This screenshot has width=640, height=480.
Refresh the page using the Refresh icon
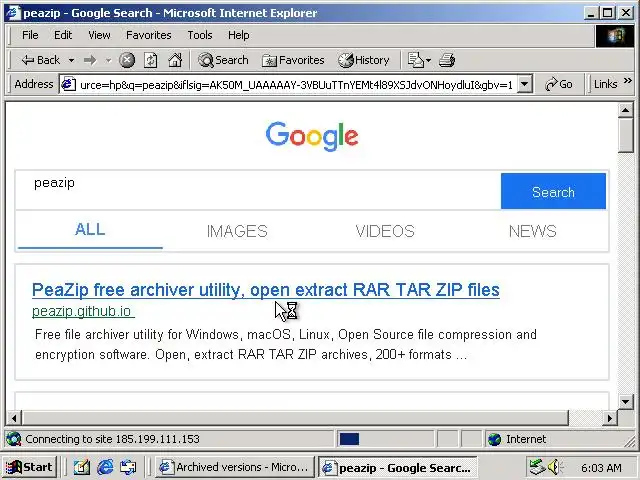[x=151, y=60]
